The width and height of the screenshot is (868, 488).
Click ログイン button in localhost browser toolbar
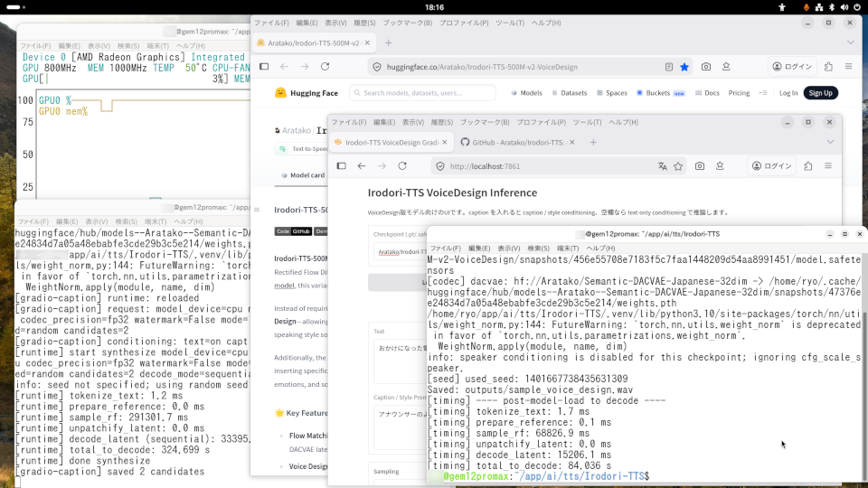[x=771, y=166]
